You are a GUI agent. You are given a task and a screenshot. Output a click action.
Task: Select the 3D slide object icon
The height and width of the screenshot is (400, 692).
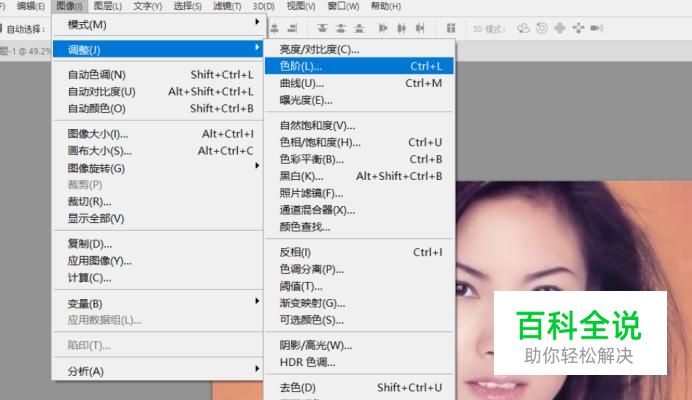(x=578, y=28)
